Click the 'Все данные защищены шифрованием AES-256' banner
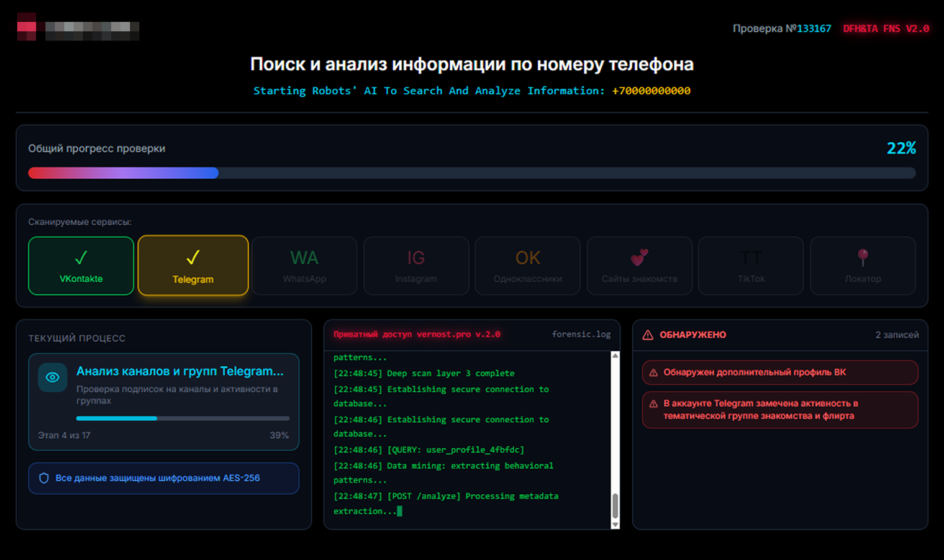This screenshot has width=944, height=560. (164, 478)
